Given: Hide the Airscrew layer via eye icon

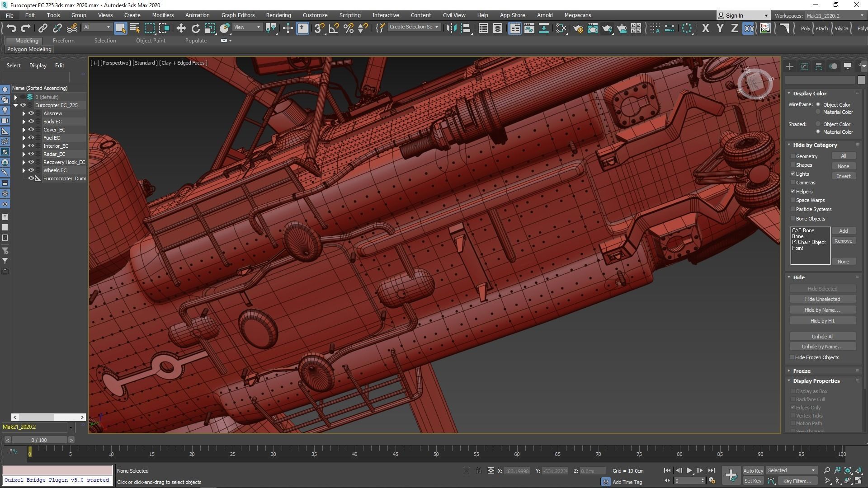Looking at the screenshot, I should click(31, 113).
